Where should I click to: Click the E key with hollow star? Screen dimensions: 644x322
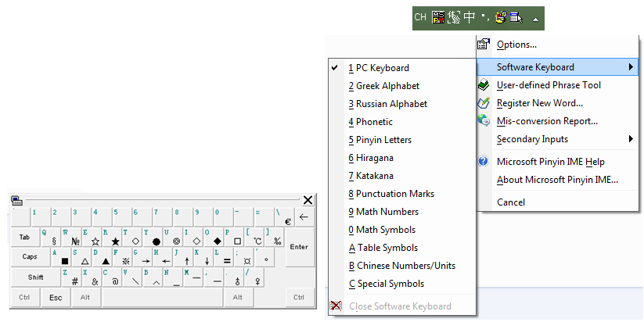[92, 237]
